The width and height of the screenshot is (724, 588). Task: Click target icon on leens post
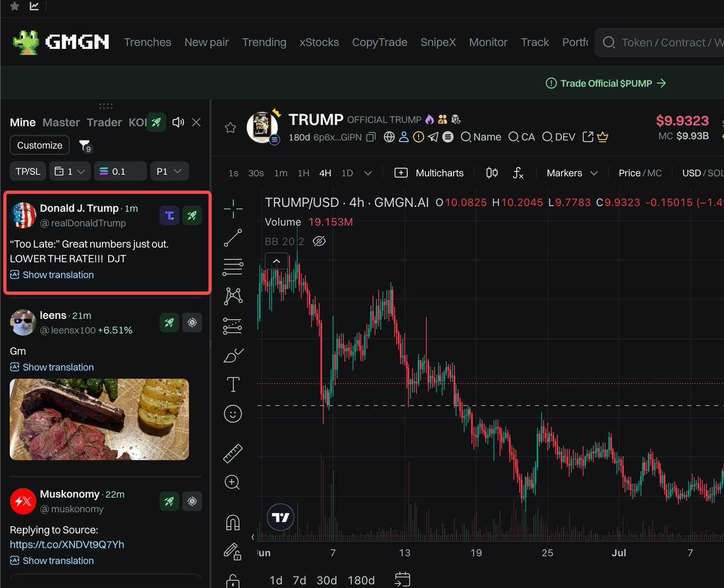pos(192,323)
